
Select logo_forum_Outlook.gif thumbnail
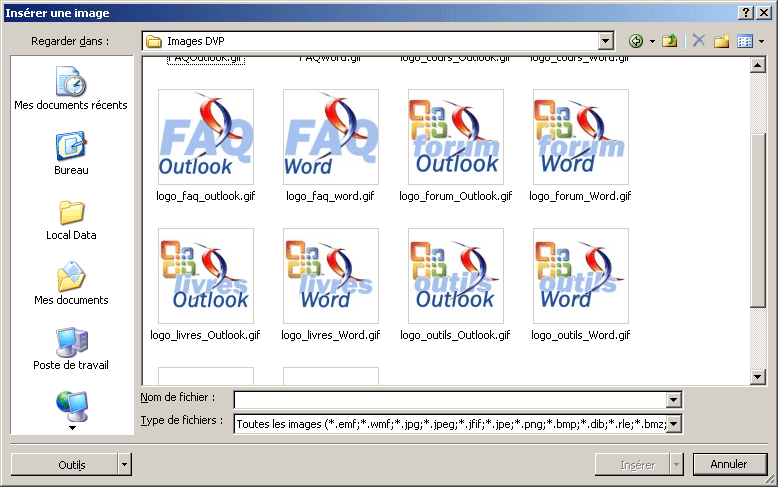pos(456,137)
